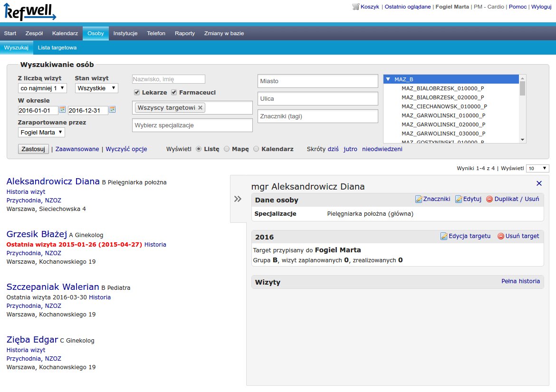This screenshot has width=556, height=392.
Task: Open the 'co najmniej 1' visits dropdown
Action: point(42,88)
